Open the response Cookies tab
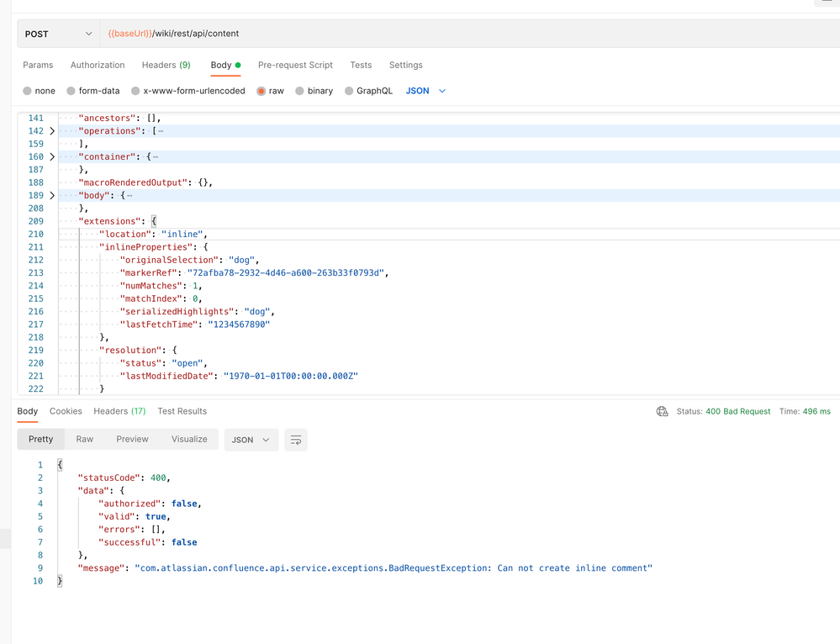This screenshot has height=644, width=840. tap(66, 411)
